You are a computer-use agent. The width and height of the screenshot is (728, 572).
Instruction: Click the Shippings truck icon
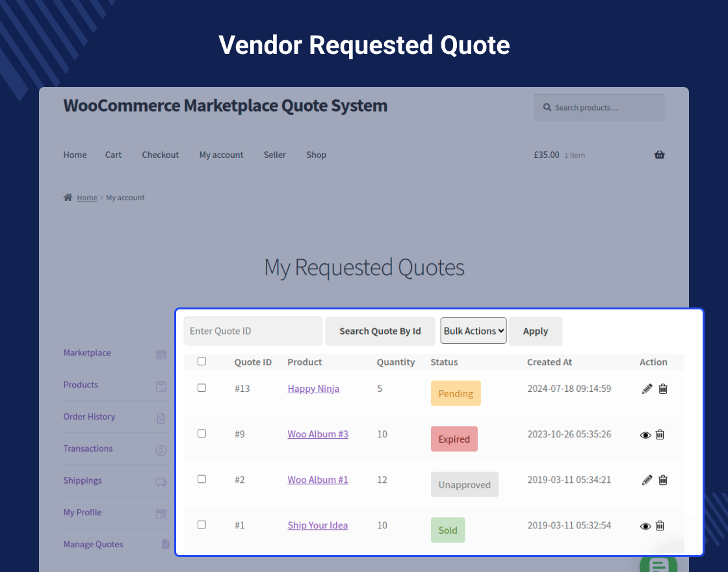click(161, 482)
